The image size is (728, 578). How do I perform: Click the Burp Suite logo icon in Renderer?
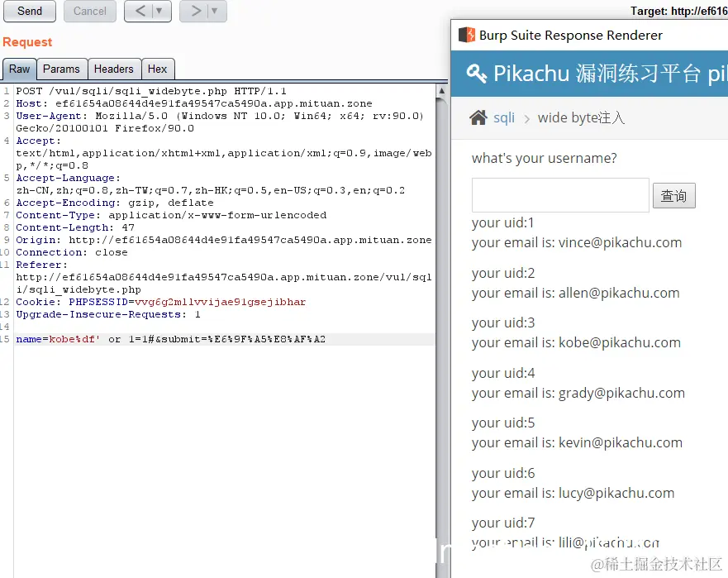pos(467,35)
